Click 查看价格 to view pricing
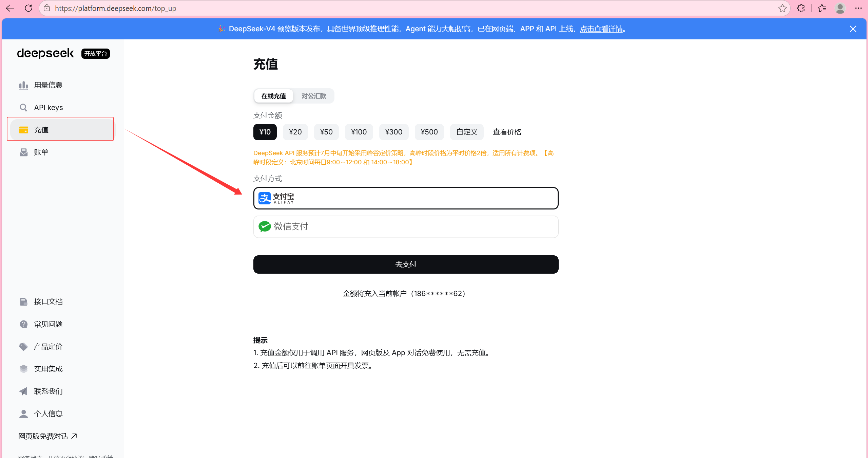Viewport: 868px width, 458px height. pos(507,132)
